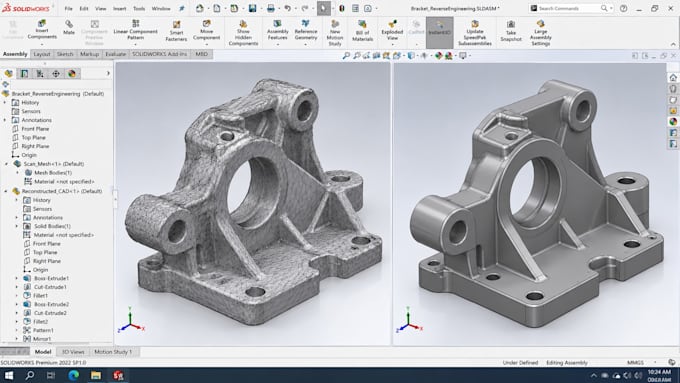Click the Smart Fasteners tool
Image resolution: width=680 pixels, height=383 pixels.
176,31
